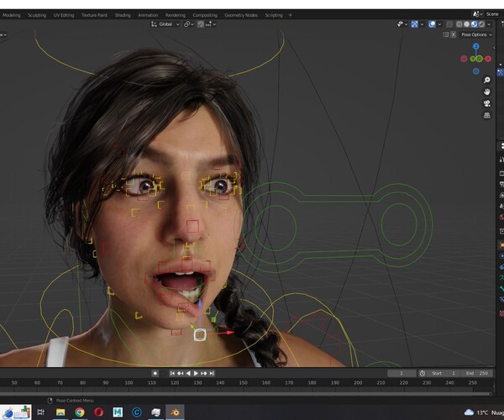Viewport: 504px width, 420px height.
Task: Click the auto IK icon beside X mirror
Action: 446,34
